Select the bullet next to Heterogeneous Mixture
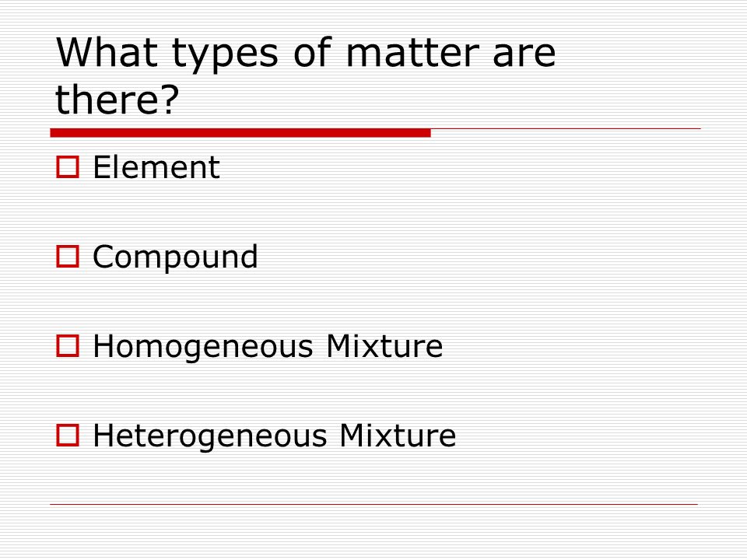747x560 pixels. (68, 436)
